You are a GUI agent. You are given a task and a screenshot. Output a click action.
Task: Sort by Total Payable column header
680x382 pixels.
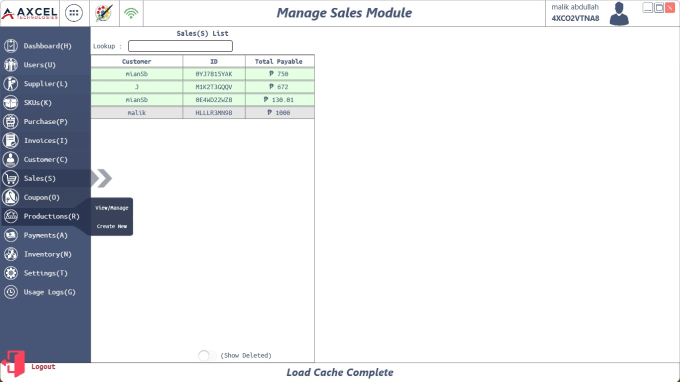279,62
